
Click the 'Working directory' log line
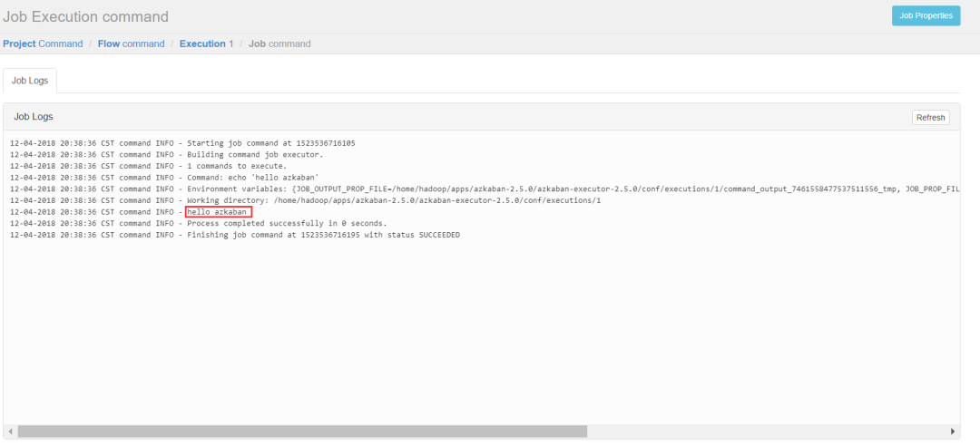point(305,200)
